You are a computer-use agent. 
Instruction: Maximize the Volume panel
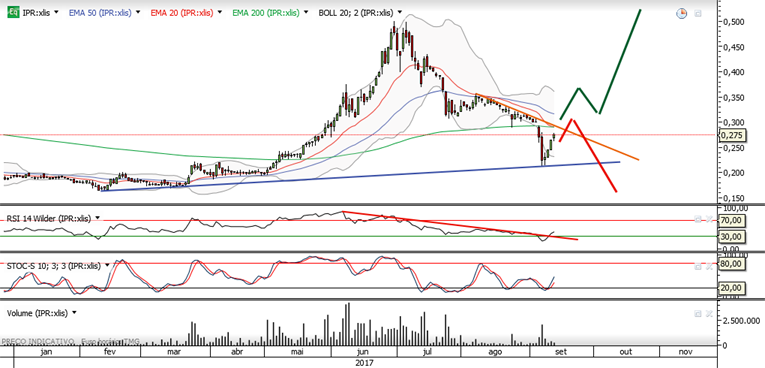click(698, 313)
